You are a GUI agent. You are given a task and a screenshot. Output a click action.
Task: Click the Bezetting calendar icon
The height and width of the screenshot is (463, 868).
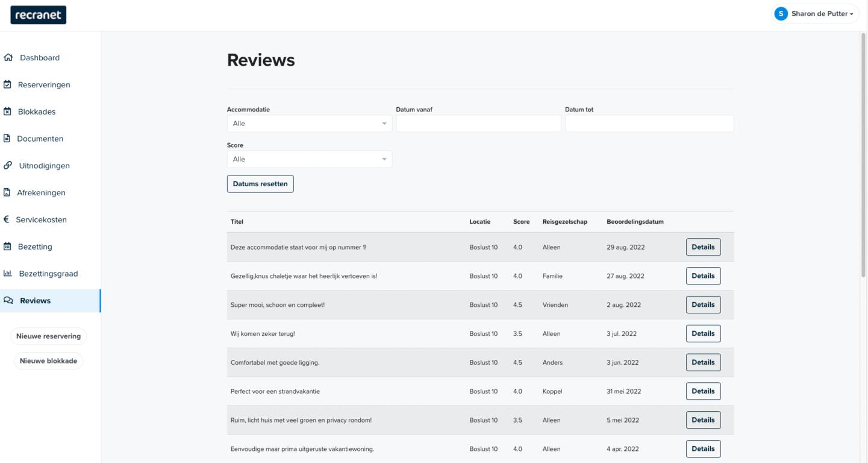coord(7,247)
